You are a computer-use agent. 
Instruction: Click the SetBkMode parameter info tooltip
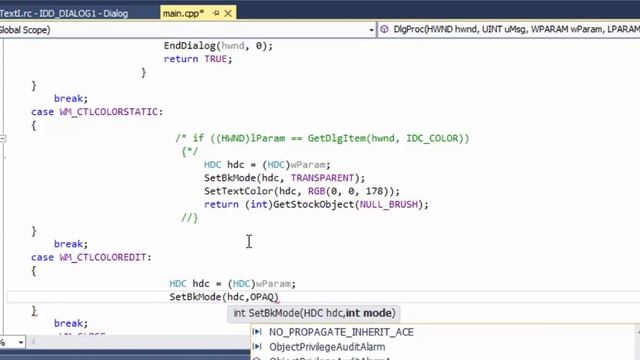(314, 313)
